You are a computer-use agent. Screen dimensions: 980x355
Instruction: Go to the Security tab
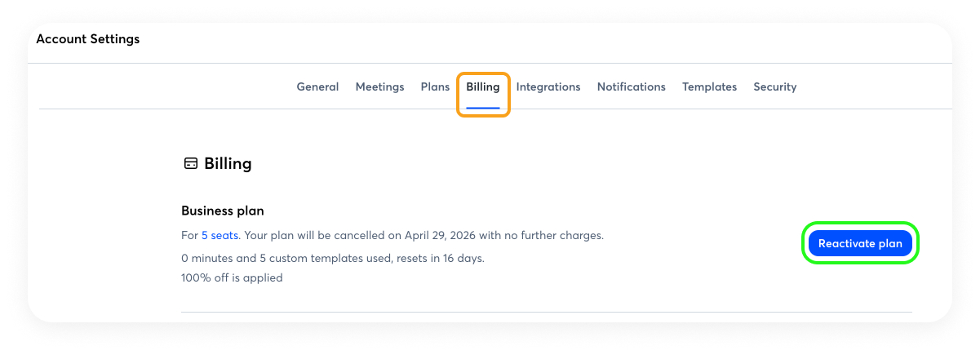click(x=774, y=87)
